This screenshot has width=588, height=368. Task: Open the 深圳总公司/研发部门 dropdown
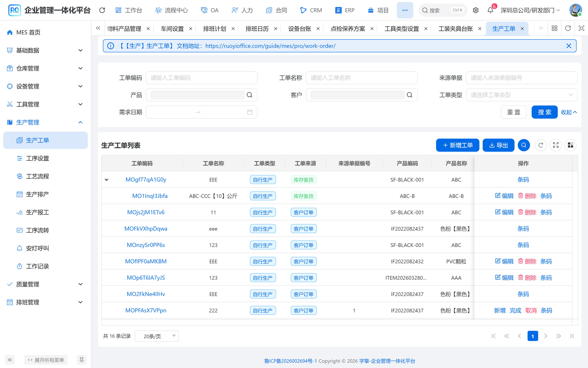(x=530, y=10)
